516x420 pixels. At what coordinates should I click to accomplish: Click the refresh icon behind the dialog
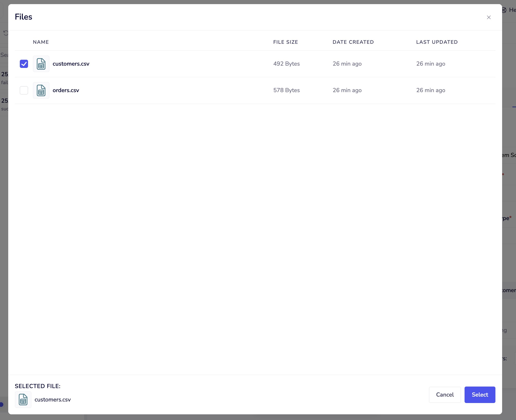[5, 33]
